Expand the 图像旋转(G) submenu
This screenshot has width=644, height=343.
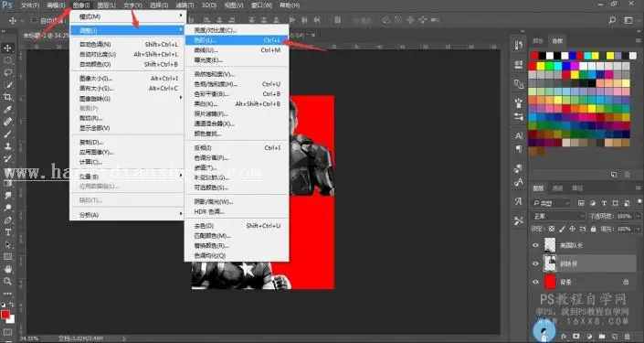pyautogui.click(x=127, y=99)
